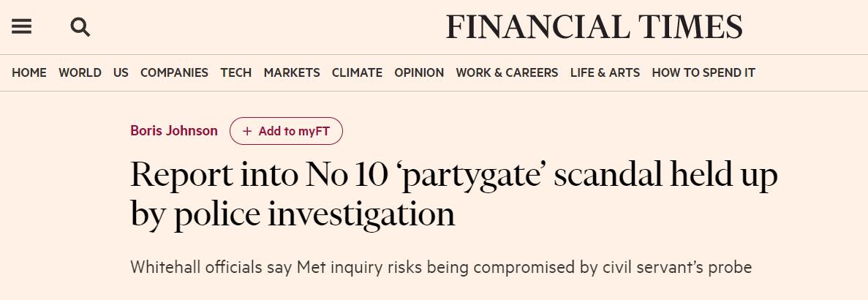Viewport: 868px width, 300px height.
Task: Go to How To Spend It
Action: [x=703, y=72]
